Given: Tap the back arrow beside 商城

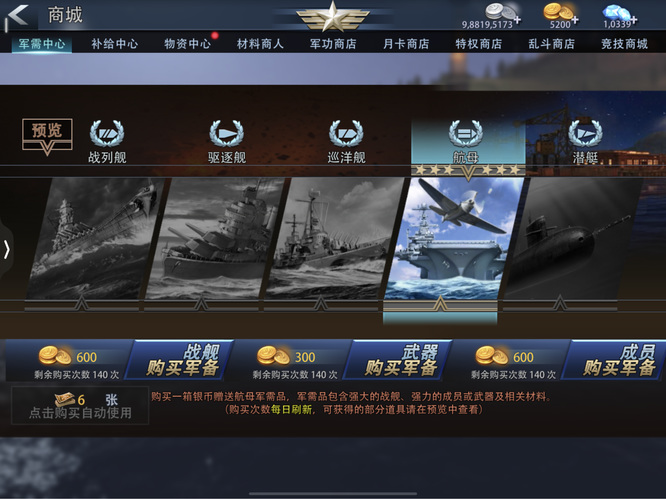Looking at the screenshot, I should click(18, 16).
